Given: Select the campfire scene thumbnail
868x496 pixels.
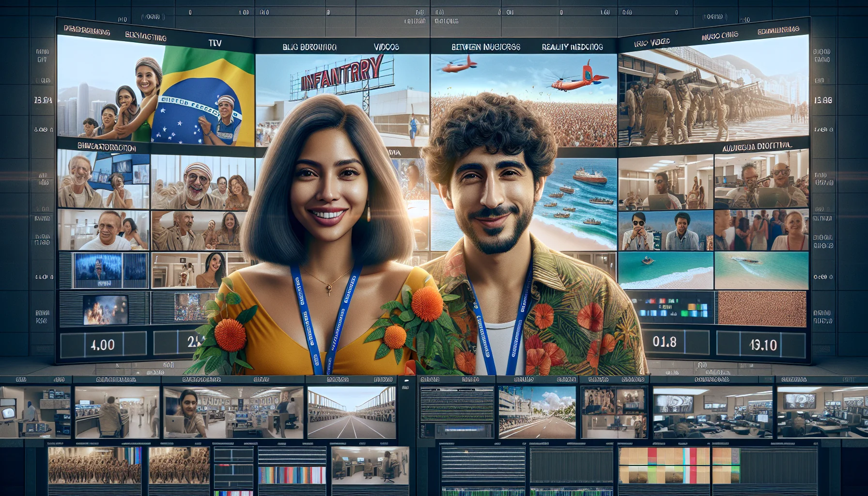Looking at the screenshot, I should pyautogui.click(x=106, y=310).
